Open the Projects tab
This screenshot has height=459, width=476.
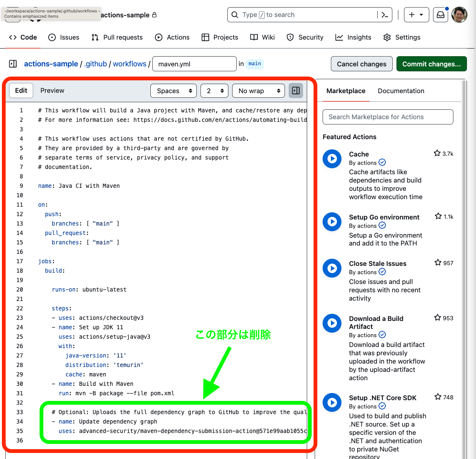(x=220, y=37)
